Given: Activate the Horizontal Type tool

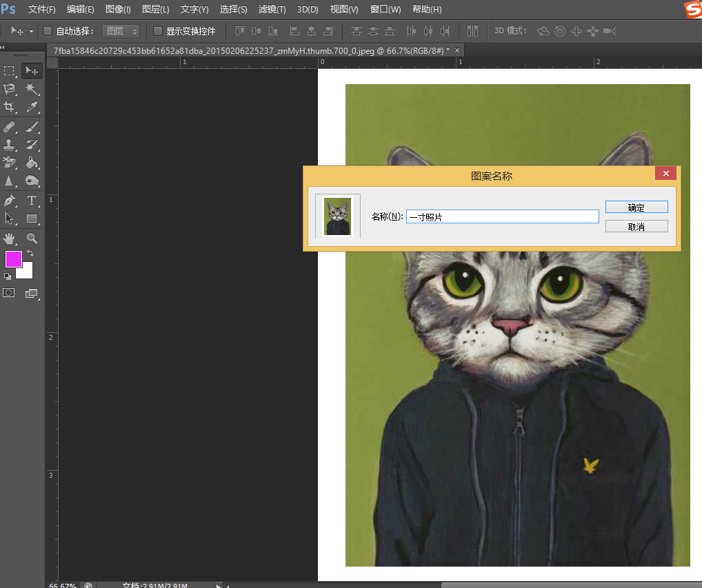Looking at the screenshot, I should pos(32,201).
